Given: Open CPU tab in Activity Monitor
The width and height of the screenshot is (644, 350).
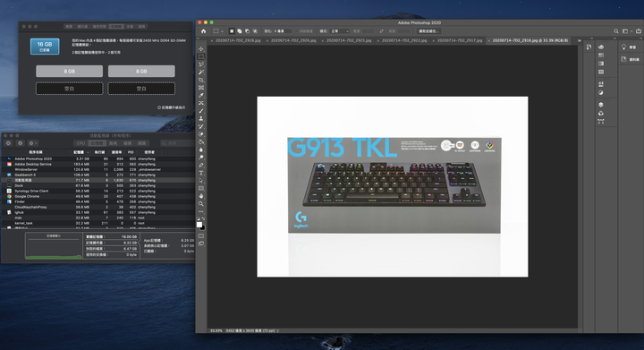Looking at the screenshot, I should pos(80,143).
